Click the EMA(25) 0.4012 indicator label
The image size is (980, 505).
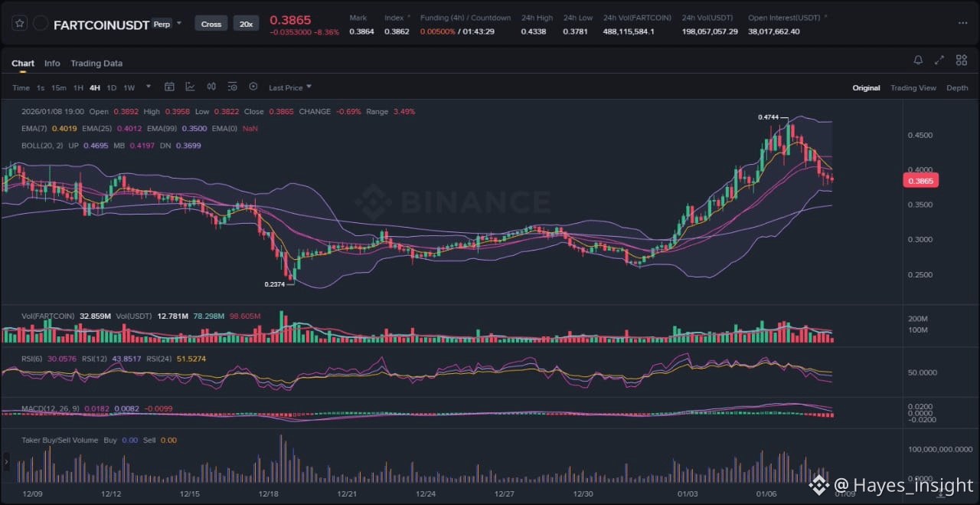tap(112, 129)
